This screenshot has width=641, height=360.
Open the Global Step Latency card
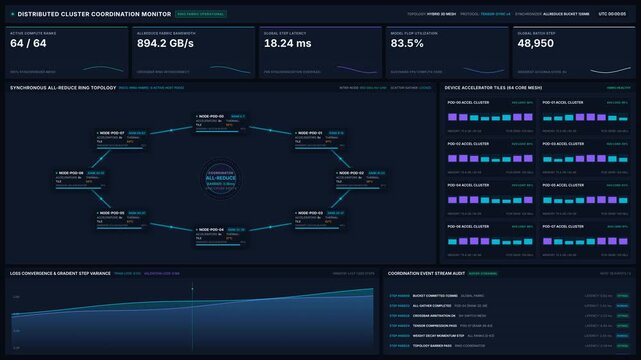320,52
